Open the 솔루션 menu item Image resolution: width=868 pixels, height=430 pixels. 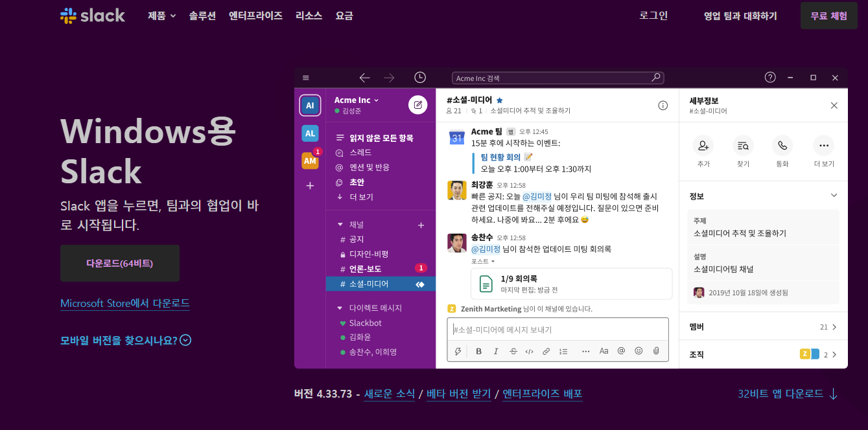[x=202, y=16]
